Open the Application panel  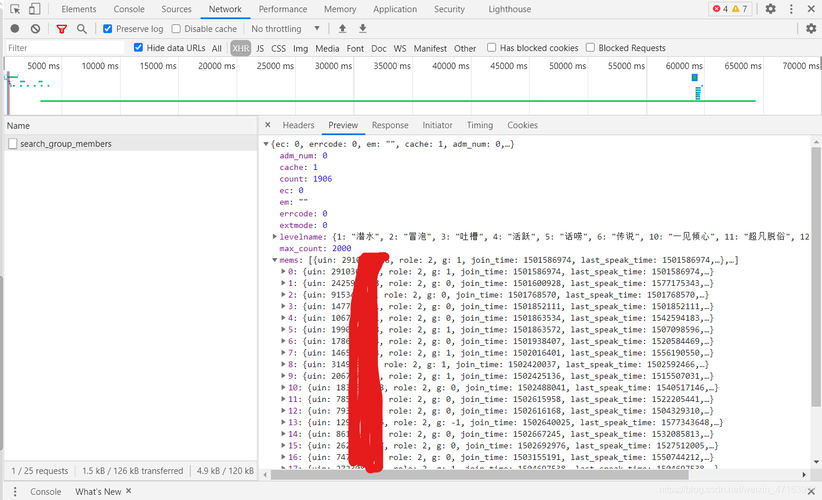[x=395, y=9]
